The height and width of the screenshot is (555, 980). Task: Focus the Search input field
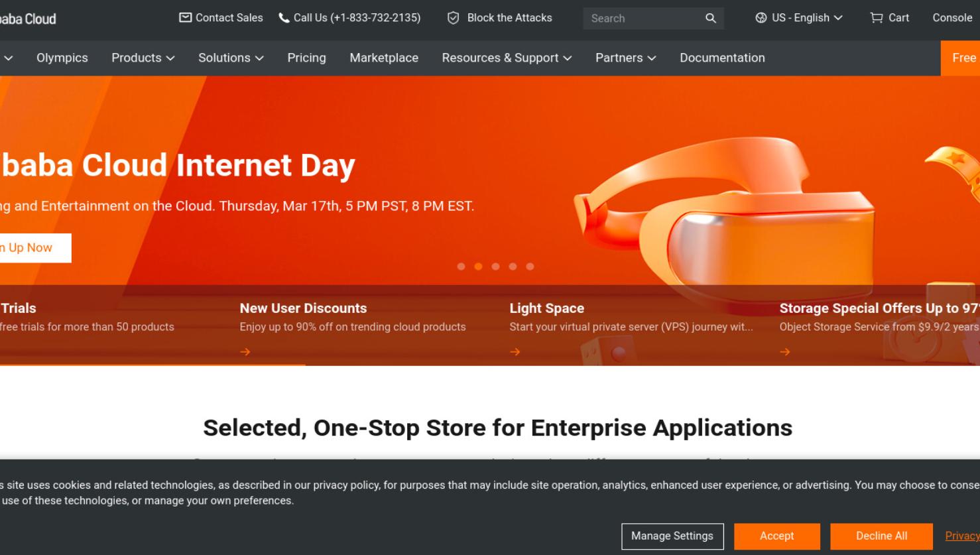pos(643,19)
